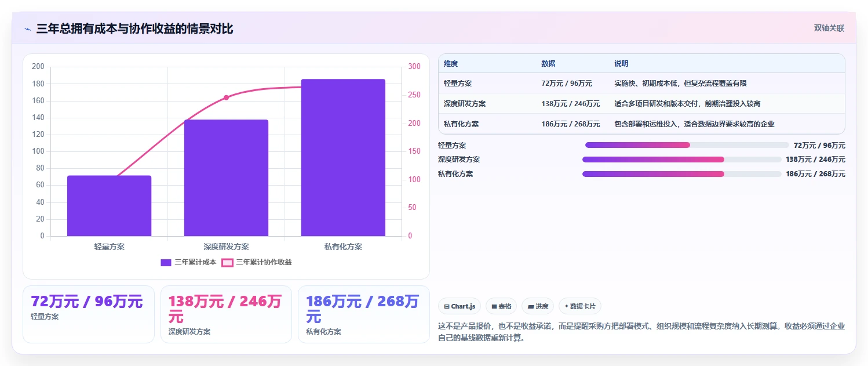Click the 深度研发方案 x-axis label under the chart
Viewport: 868px width, 366px height.
click(x=226, y=247)
